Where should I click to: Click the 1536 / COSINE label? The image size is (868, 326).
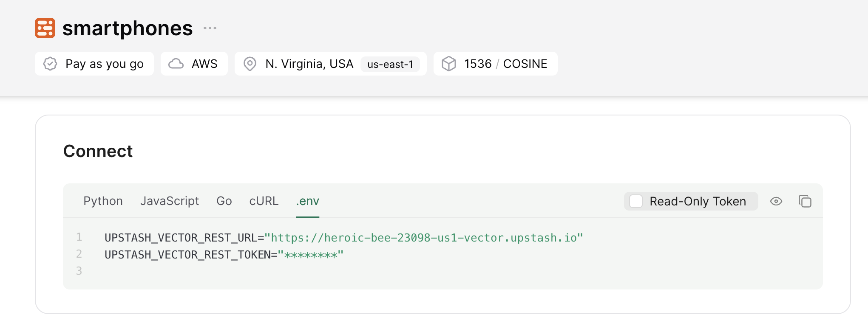click(x=505, y=64)
